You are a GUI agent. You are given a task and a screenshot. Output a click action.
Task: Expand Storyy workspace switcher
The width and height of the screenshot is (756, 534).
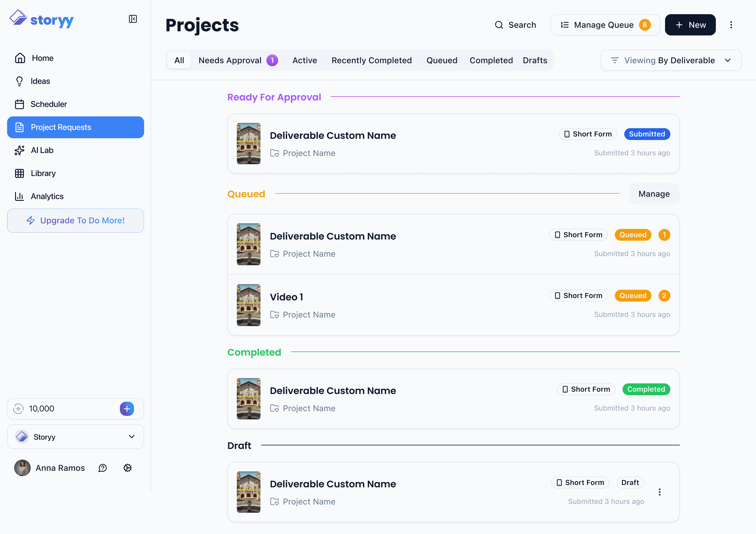[x=75, y=437]
